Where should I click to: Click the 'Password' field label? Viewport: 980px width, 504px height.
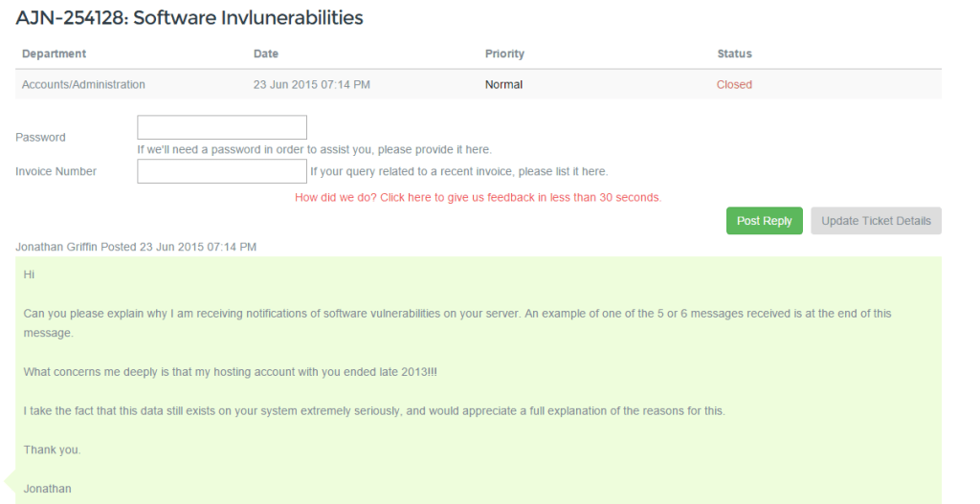pos(40,138)
